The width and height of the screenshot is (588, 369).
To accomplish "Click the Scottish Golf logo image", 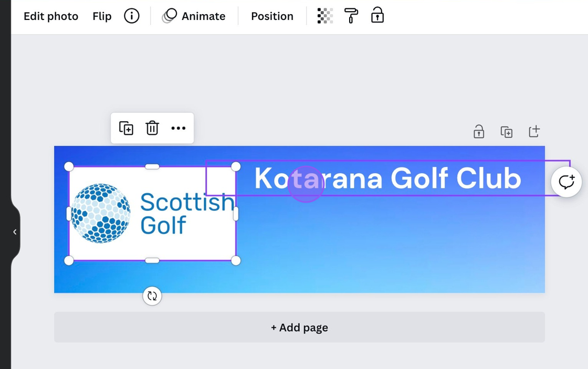I will tap(152, 214).
